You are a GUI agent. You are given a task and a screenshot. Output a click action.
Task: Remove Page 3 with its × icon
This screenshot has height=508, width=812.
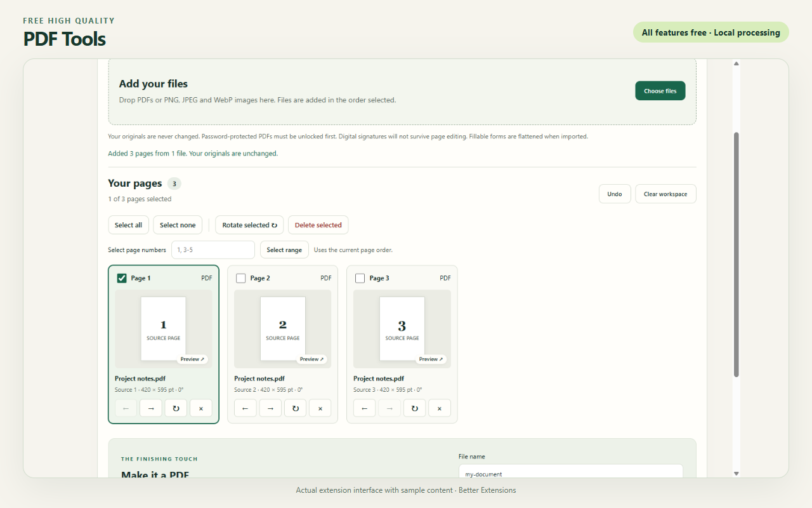tap(440, 408)
